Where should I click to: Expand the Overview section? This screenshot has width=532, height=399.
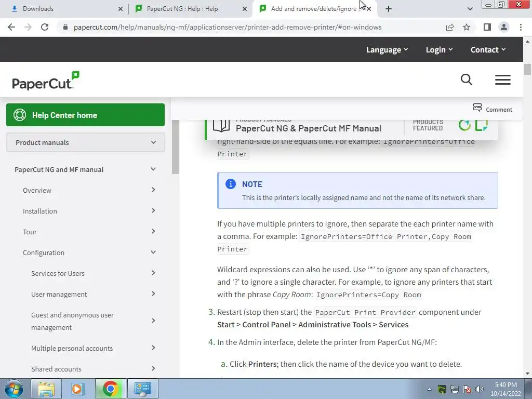click(153, 190)
